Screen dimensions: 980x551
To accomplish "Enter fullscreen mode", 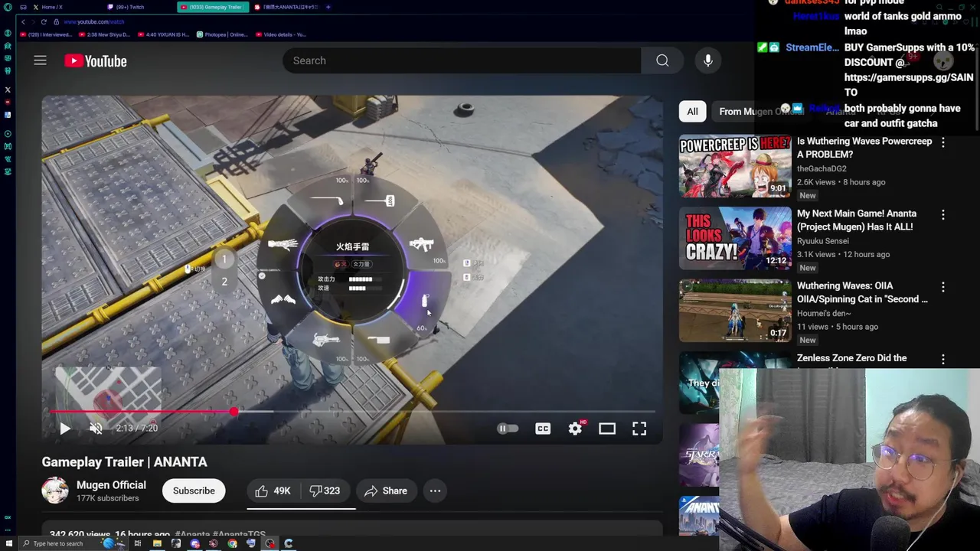I will 639,429.
